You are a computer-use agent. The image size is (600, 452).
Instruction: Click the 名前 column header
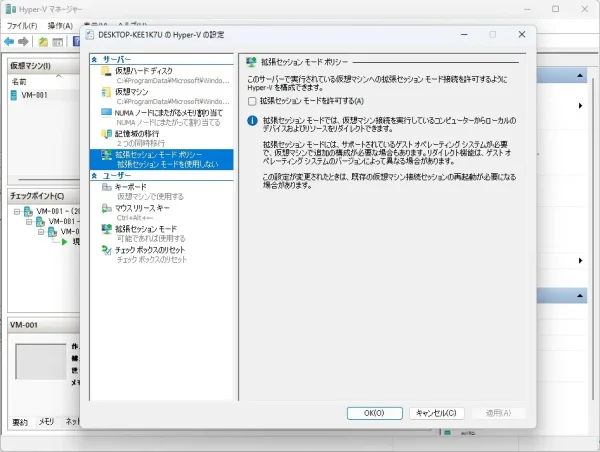click(19, 82)
